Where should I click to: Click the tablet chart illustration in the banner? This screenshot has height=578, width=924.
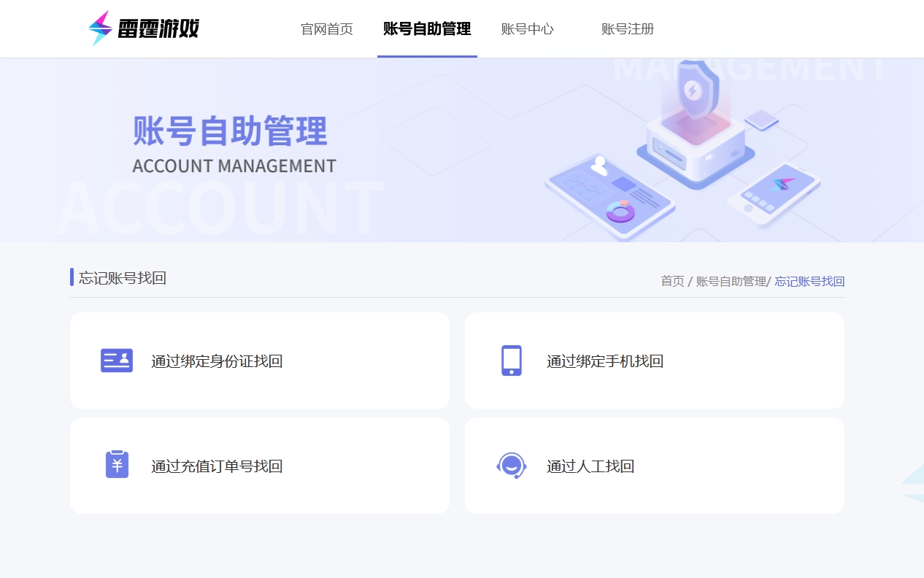(607, 197)
